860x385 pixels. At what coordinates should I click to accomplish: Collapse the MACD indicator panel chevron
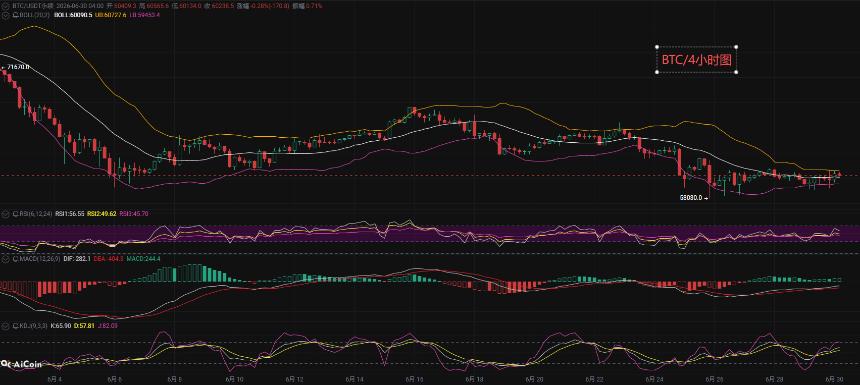[4, 258]
